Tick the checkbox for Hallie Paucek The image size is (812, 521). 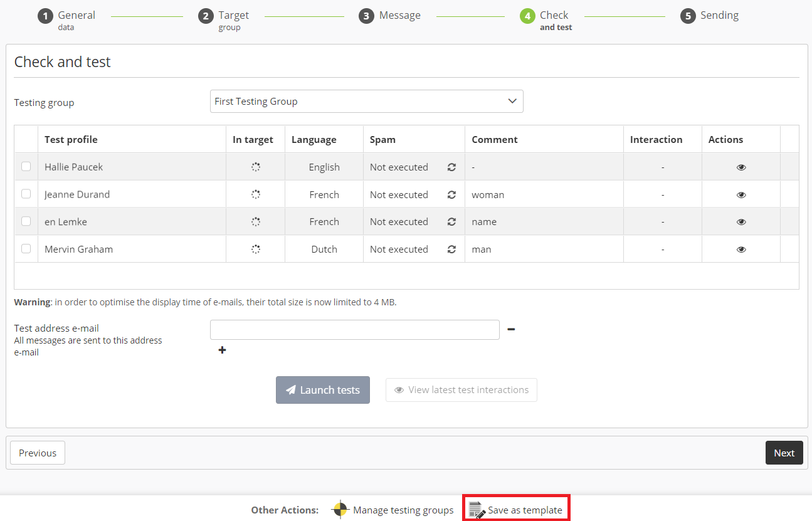[26, 167]
